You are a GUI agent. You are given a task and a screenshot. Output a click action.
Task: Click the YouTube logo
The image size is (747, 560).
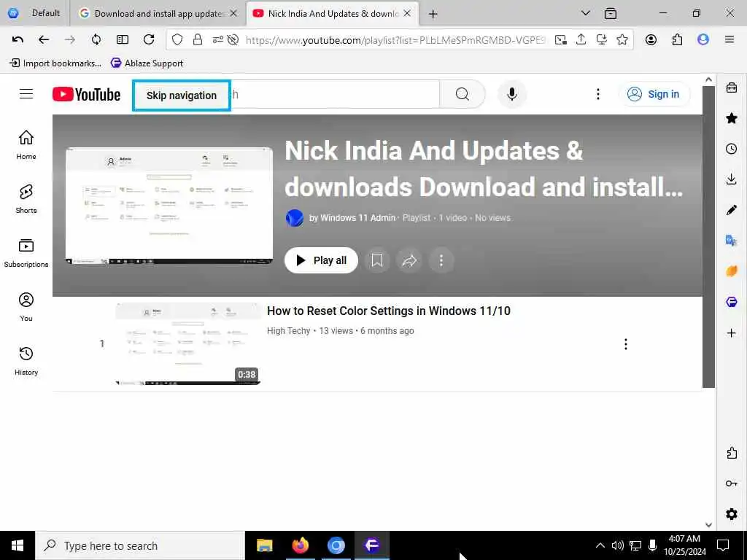86,94
